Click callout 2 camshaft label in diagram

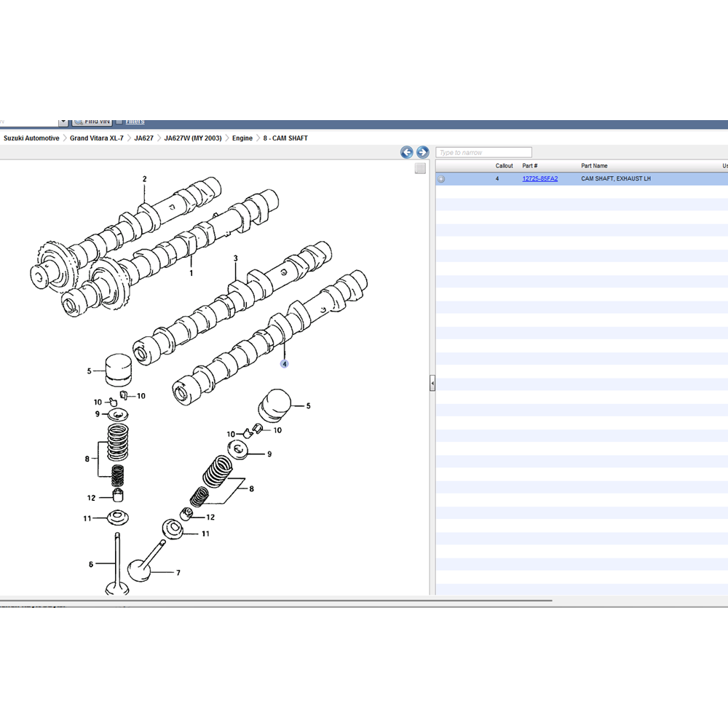click(x=144, y=179)
